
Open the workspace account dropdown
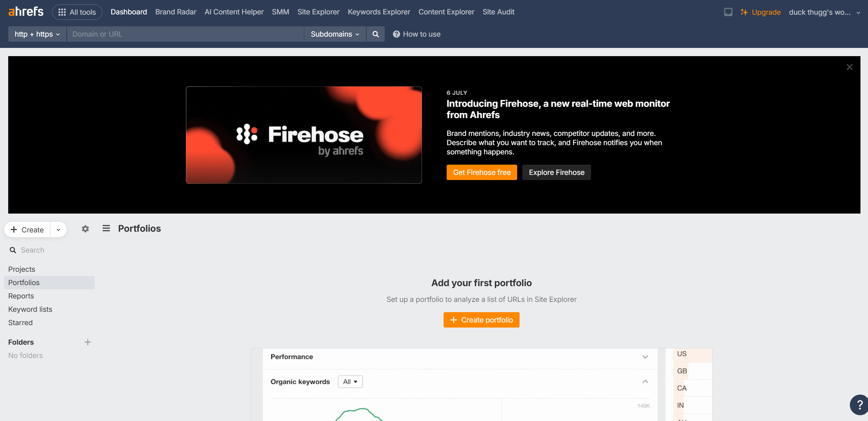tap(824, 12)
